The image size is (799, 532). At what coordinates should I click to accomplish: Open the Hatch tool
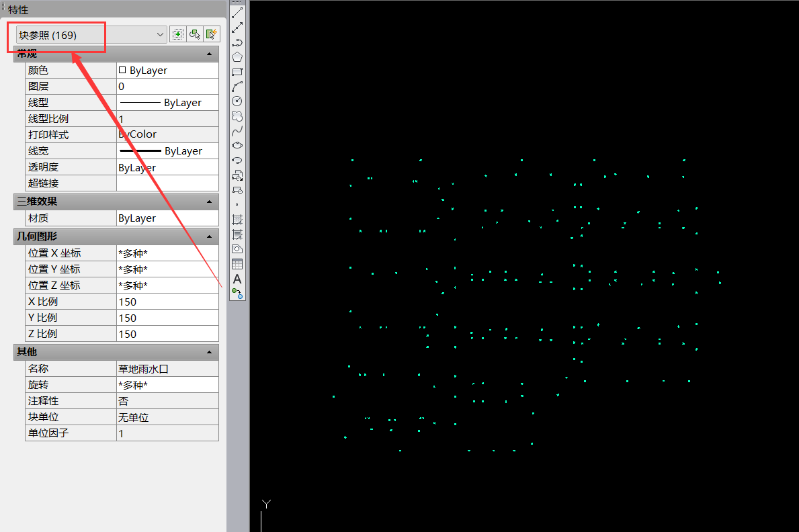coord(237,220)
